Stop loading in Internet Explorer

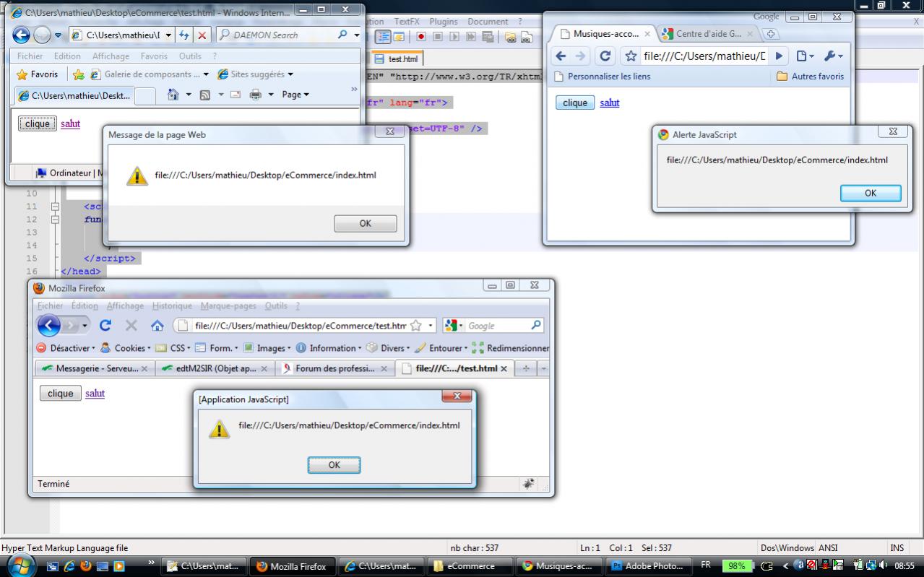[x=202, y=35]
